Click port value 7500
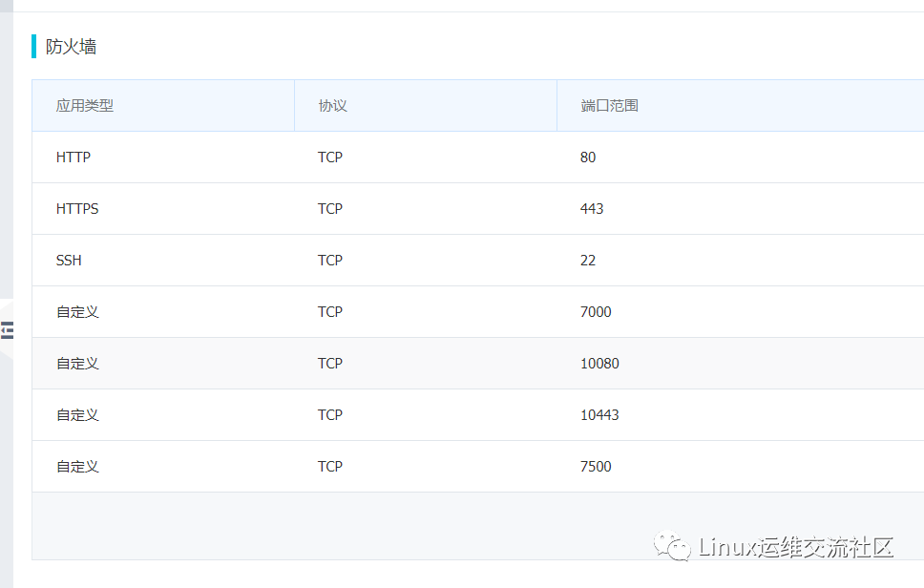Viewport: 924px width, 588px height. [596, 467]
